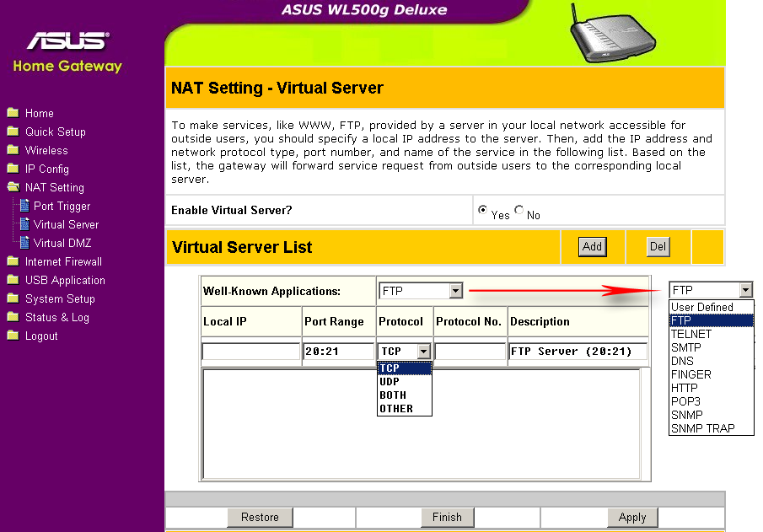This screenshot has width=763, height=532.
Task: Click the USB Application folder icon
Action: click(x=13, y=280)
